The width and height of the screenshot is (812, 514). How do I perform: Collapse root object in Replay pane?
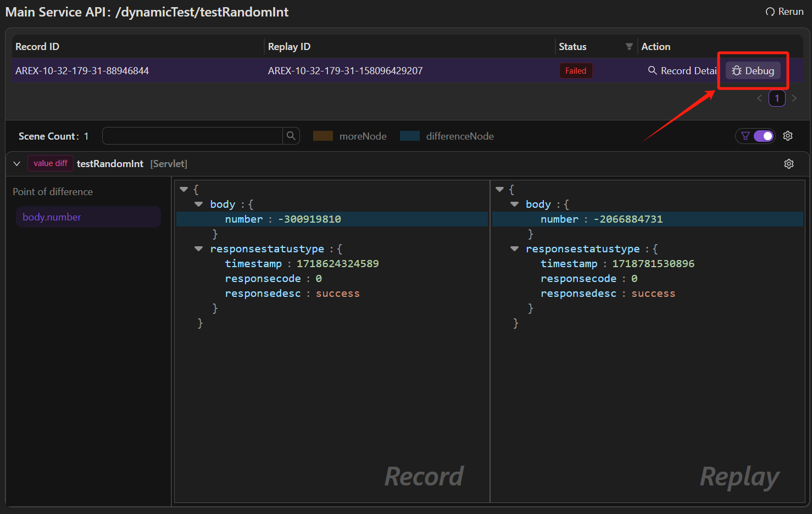pos(500,189)
